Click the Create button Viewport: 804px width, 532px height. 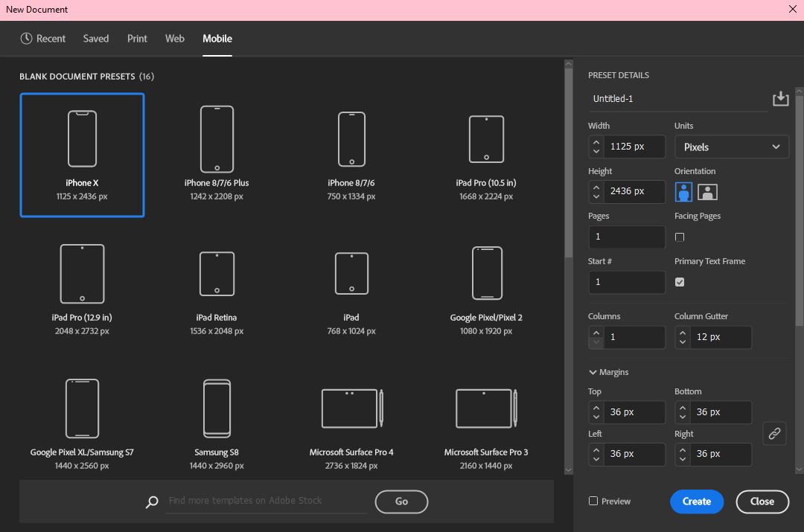[696, 501]
